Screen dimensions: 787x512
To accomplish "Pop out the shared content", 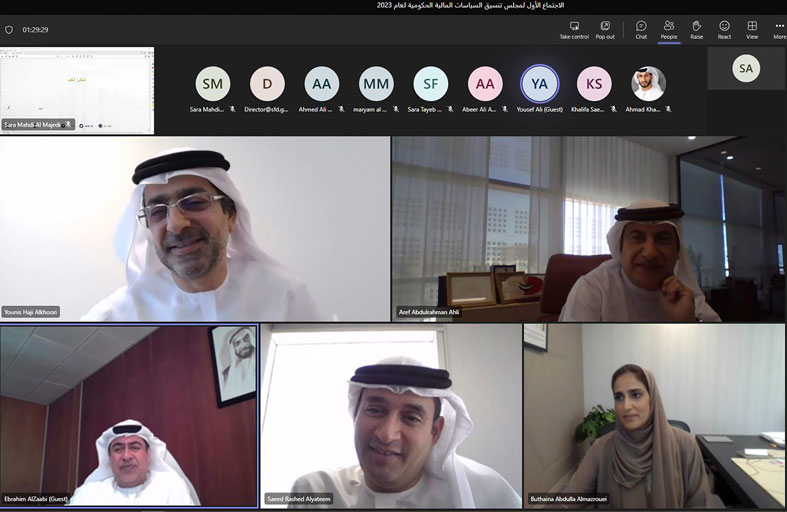I will click(605, 29).
